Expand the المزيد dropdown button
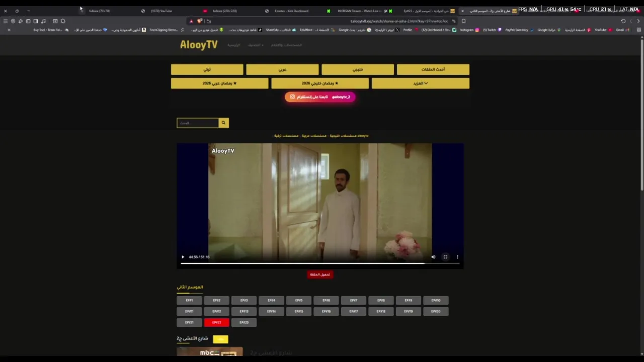Viewport: 644px width, 362px height. tap(421, 83)
